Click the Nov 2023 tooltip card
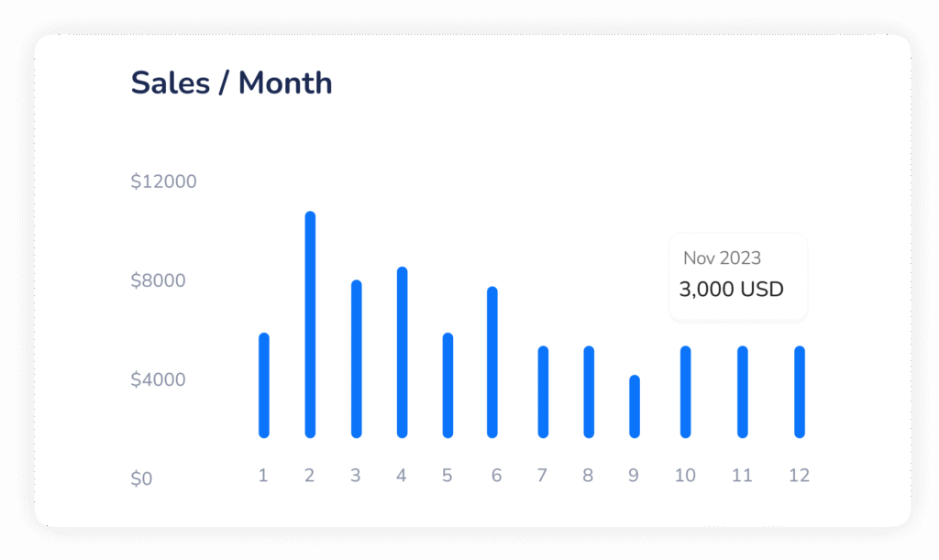Screen dimensions: 939x560 point(737,276)
